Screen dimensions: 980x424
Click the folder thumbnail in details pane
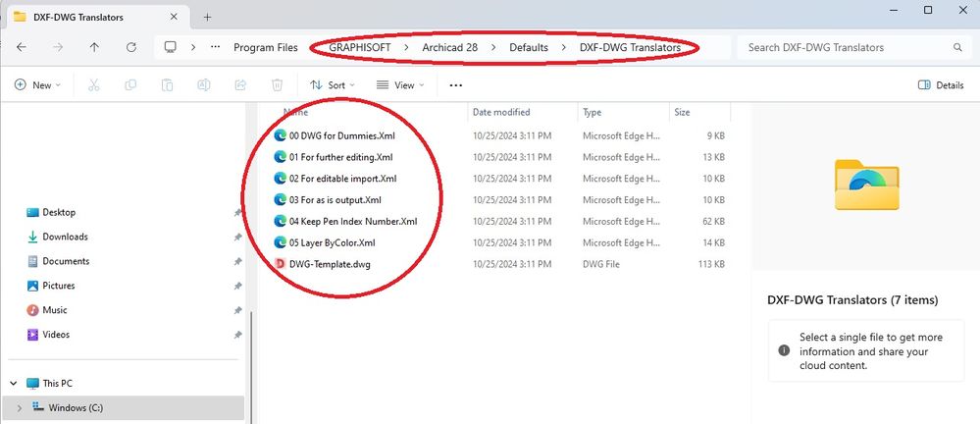pyautogui.click(x=866, y=185)
